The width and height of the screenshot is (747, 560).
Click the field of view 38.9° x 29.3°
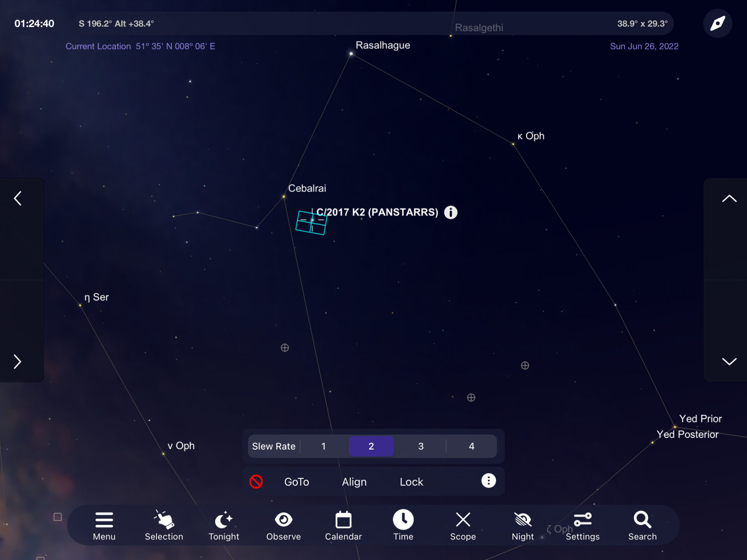tap(642, 24)
